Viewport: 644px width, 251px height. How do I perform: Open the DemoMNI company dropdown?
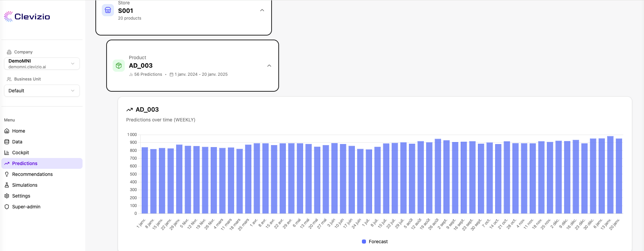42,64
